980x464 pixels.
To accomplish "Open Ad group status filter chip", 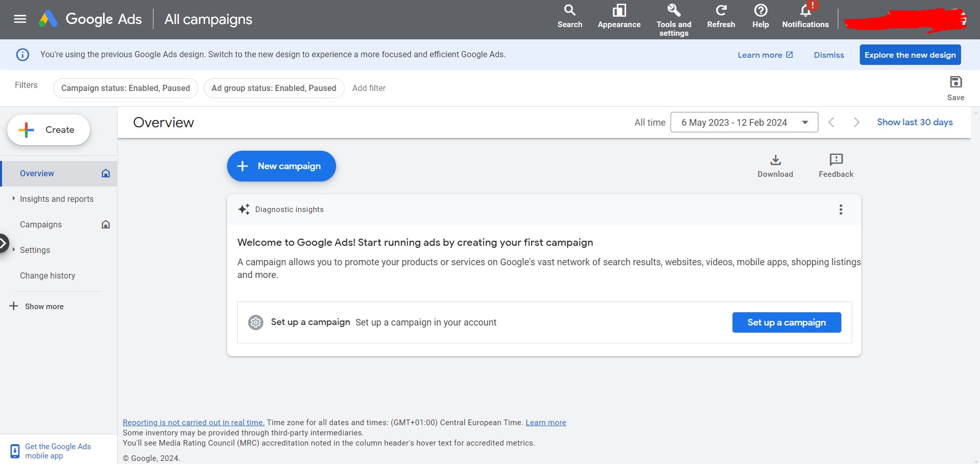I will pos(274,88).
